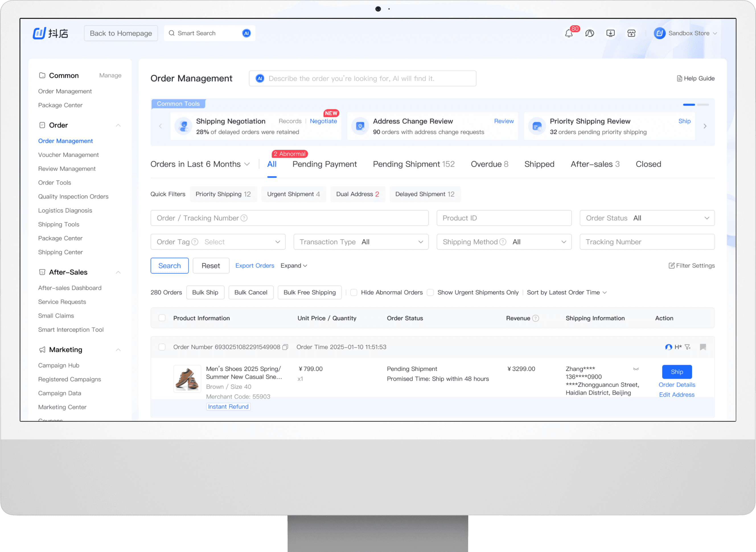Viewport: 756px width, 552px height.
Task: Switch to the Overdue tab
Action: [x=489, y=164]
